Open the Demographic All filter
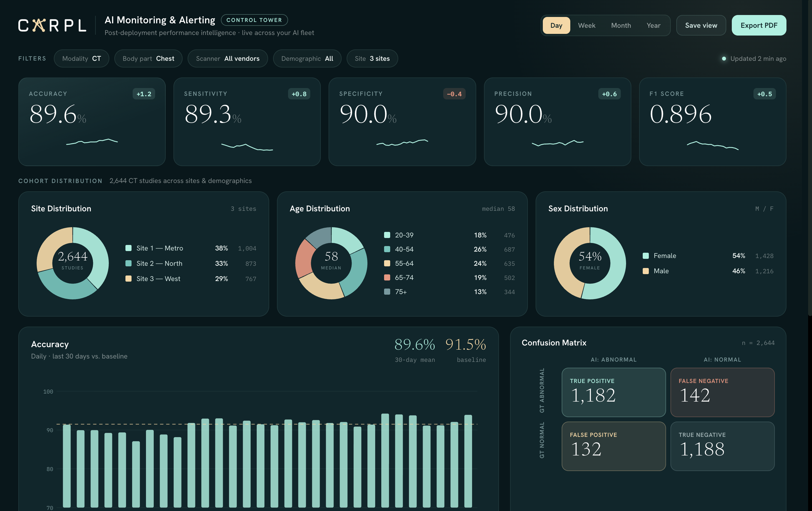 coord(307,58)
